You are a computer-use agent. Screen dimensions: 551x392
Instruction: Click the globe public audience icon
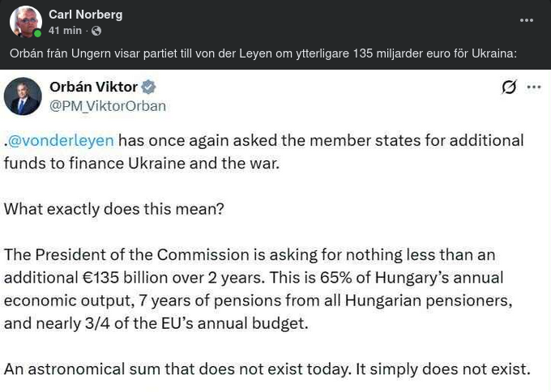96,31
